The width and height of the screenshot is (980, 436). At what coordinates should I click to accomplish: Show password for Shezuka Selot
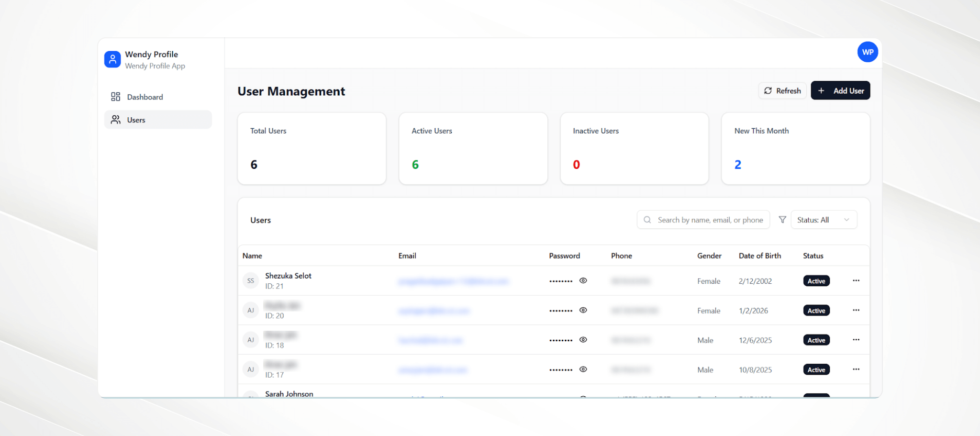click(x=583, y=281)
